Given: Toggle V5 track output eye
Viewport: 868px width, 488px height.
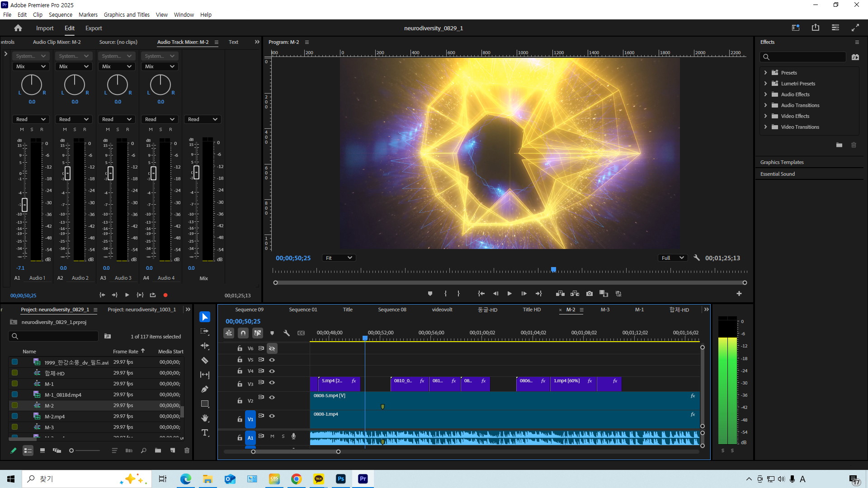Looking at the screenshot, I should pyautogui.click(x=272, y=360).
